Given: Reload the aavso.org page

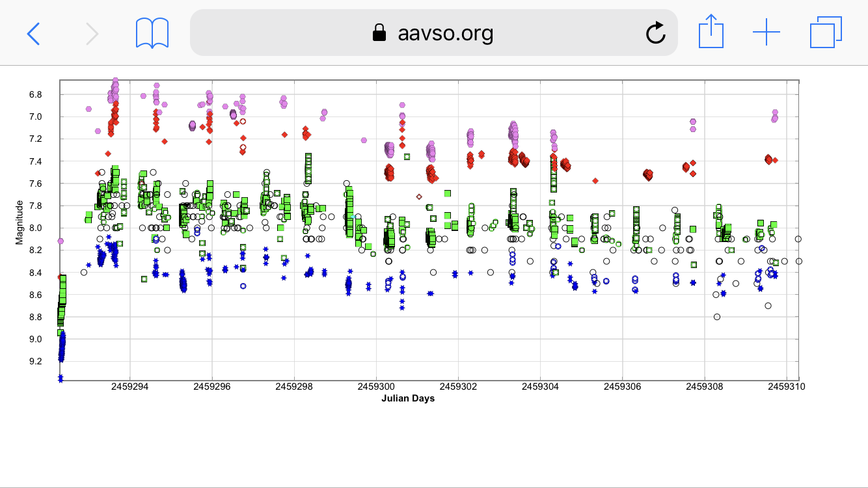Looking at the screenshot, I should click(x=655, y=33).
